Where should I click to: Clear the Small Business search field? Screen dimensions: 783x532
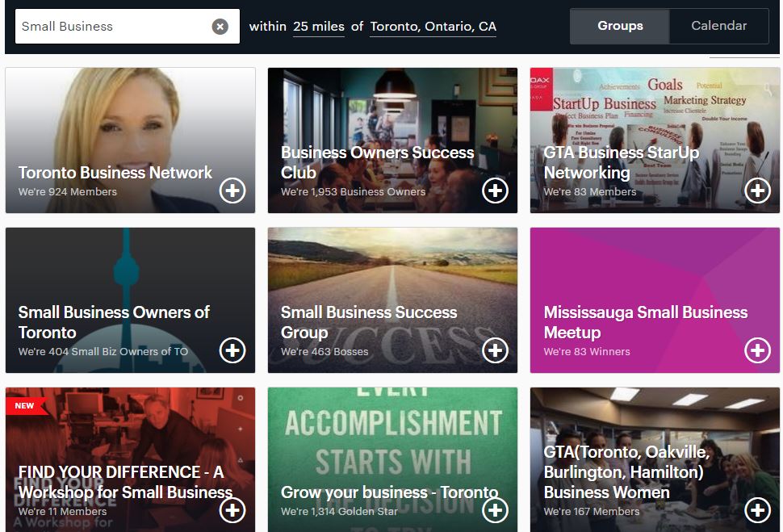(220, 26)
